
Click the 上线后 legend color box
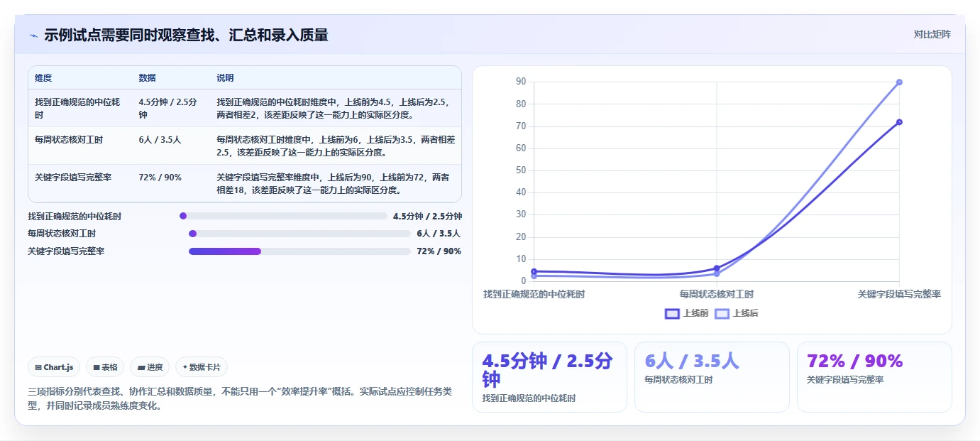[722, 313]
